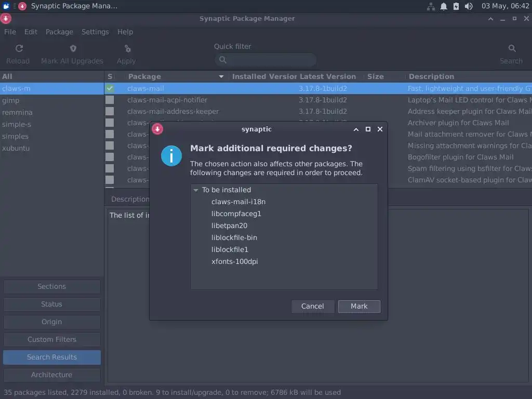Click the magnifier inside Quick filter box

[223, 60]
